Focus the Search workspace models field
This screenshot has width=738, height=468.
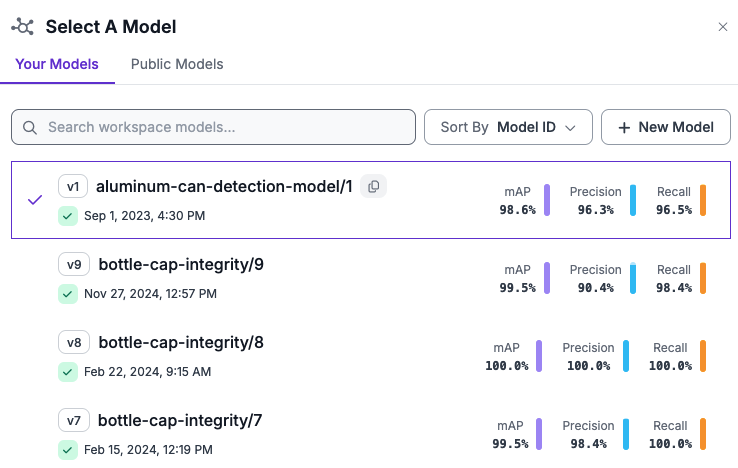coord(225,128)
